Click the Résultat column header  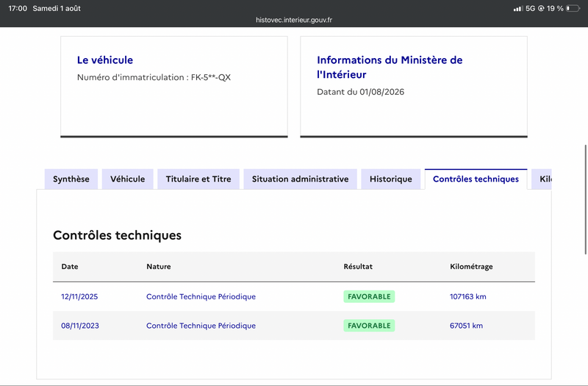click(x=358, y=267)
